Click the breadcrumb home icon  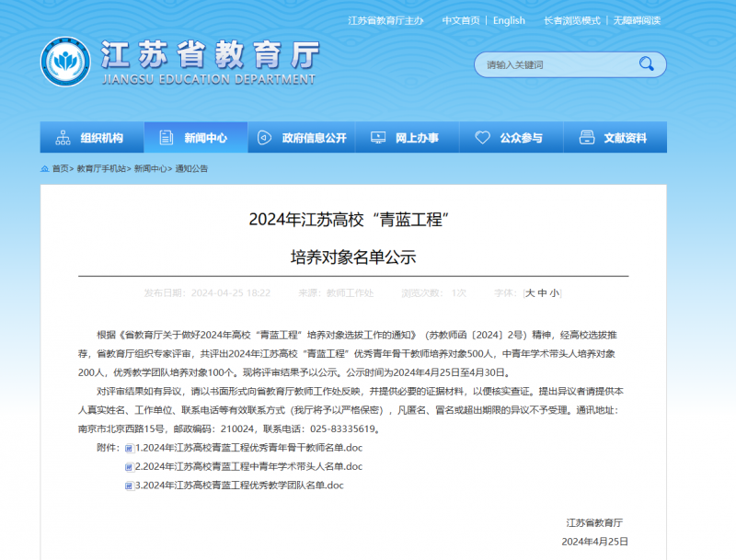pos(45,169)
